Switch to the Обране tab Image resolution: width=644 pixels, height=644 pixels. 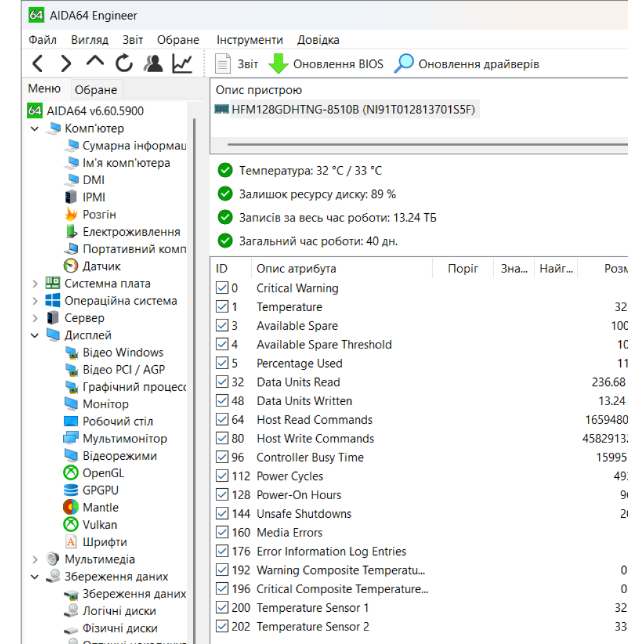(95, 90)
